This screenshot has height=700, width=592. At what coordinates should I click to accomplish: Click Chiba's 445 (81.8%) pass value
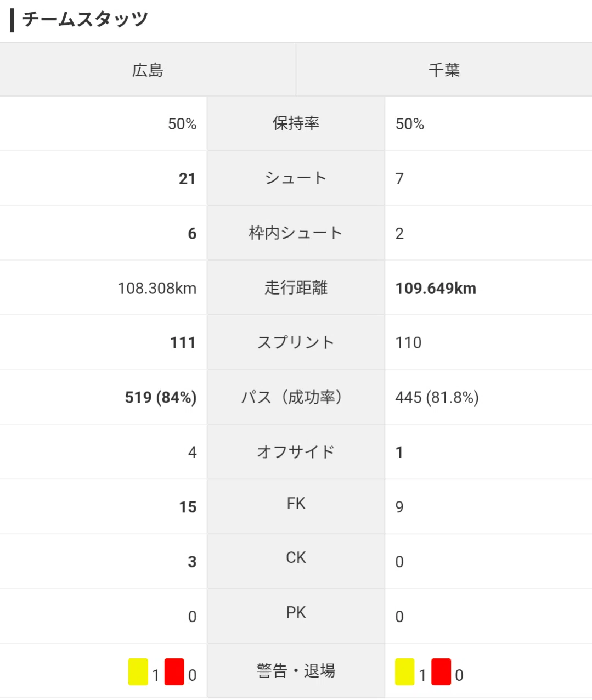coord(437,398)
